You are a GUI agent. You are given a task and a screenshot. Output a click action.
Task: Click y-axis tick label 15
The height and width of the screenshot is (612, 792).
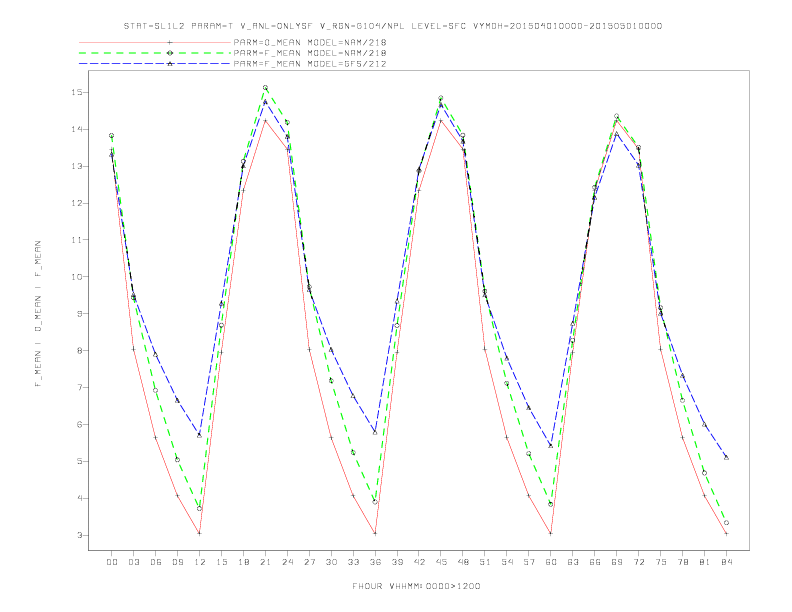pos(76,92)
